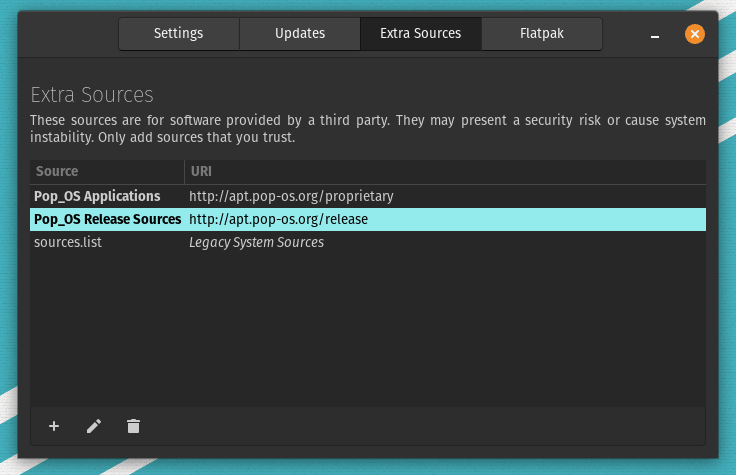Select the Pop_OS Applications source row

(97, 196)
